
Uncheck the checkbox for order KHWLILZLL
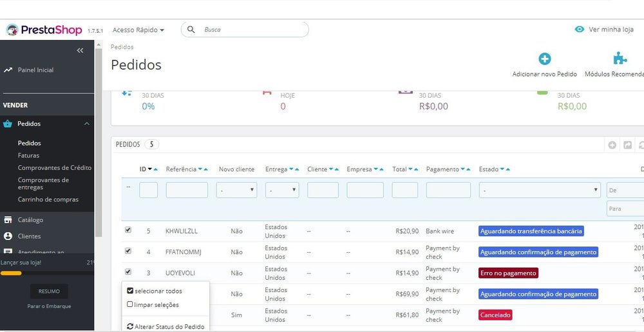128,230
